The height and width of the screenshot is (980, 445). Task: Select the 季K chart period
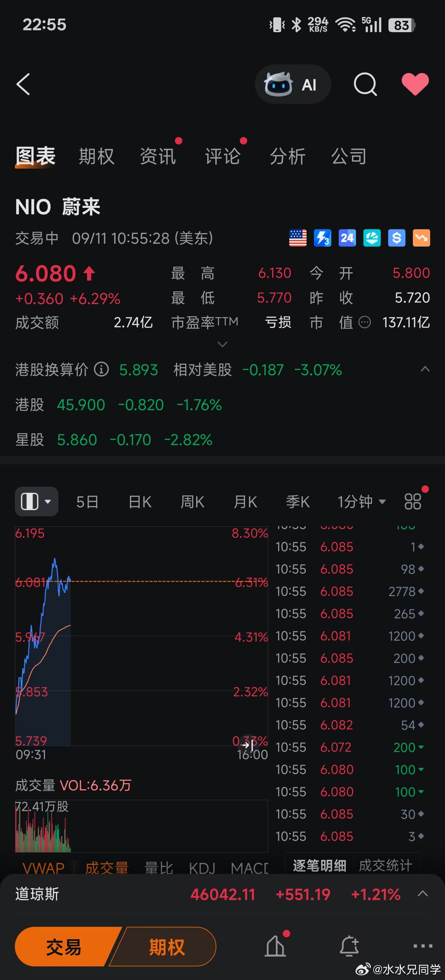pyautogui.click(x=298, y=502)
